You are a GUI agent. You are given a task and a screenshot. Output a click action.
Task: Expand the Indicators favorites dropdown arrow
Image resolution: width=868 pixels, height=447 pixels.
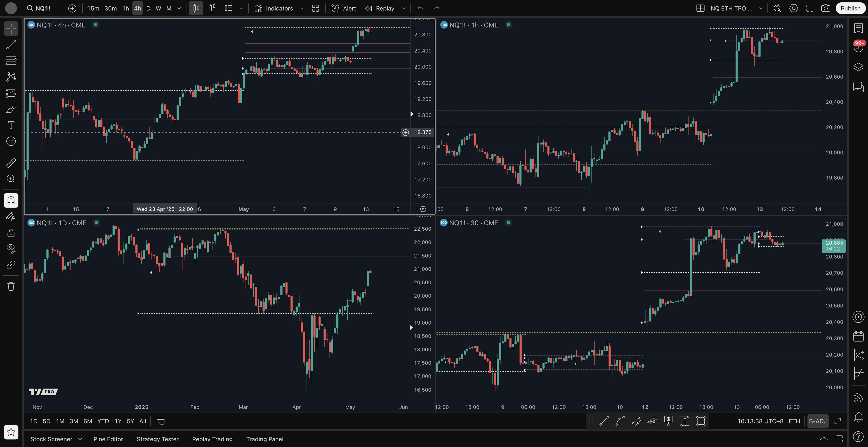tap(302, 8)
